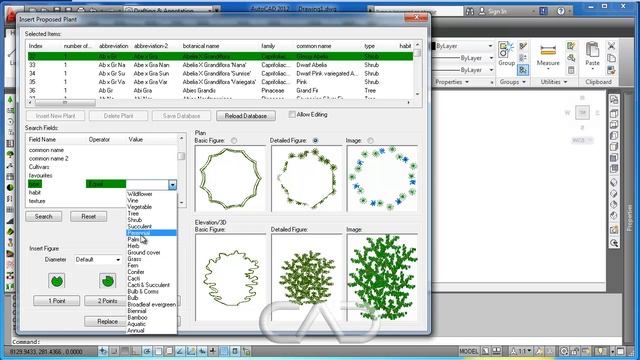
Task: Select the Plan Image radio button
Action: (370, 140)
